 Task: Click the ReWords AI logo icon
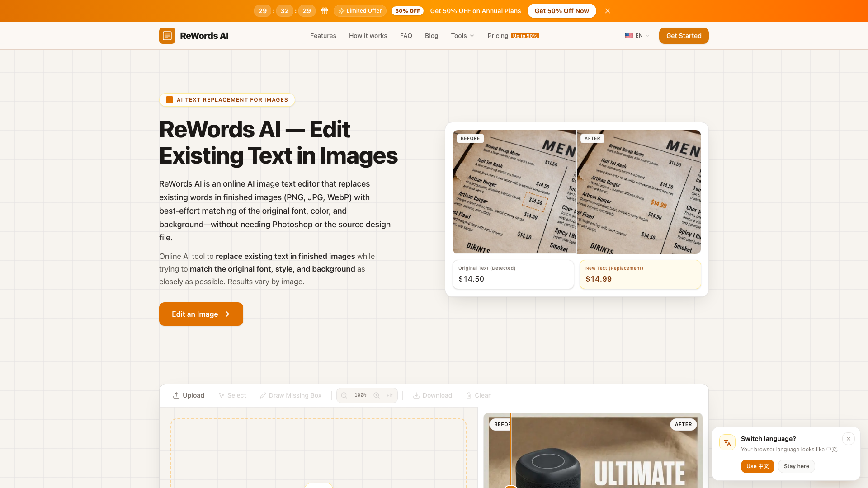(167, 36)
